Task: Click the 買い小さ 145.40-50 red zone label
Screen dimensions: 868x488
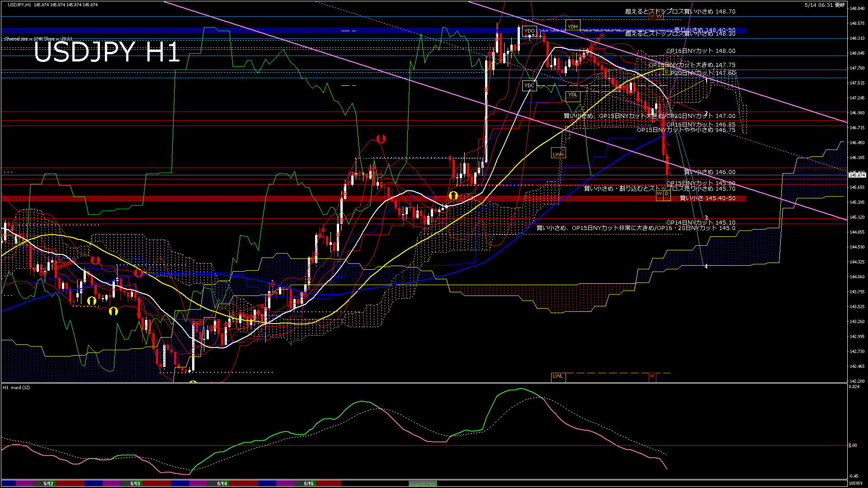Action: 708,198
